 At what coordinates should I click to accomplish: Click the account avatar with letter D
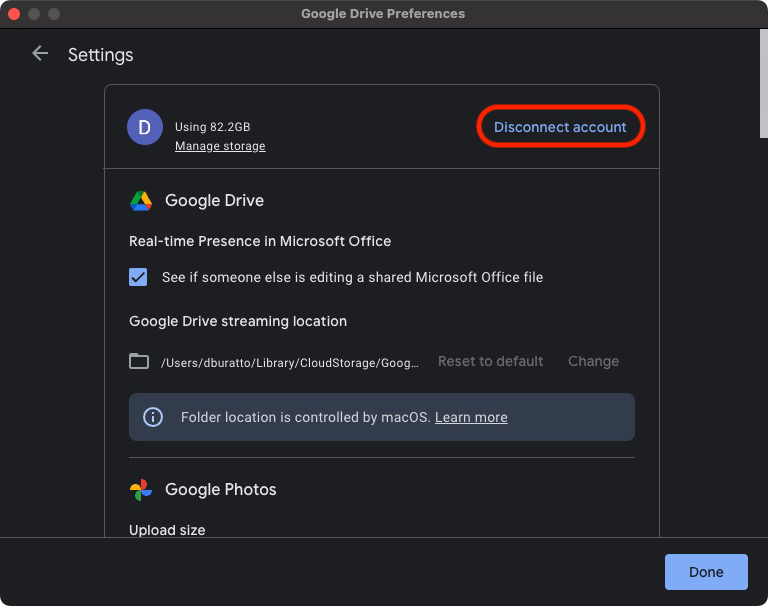[x=144, y=127]
